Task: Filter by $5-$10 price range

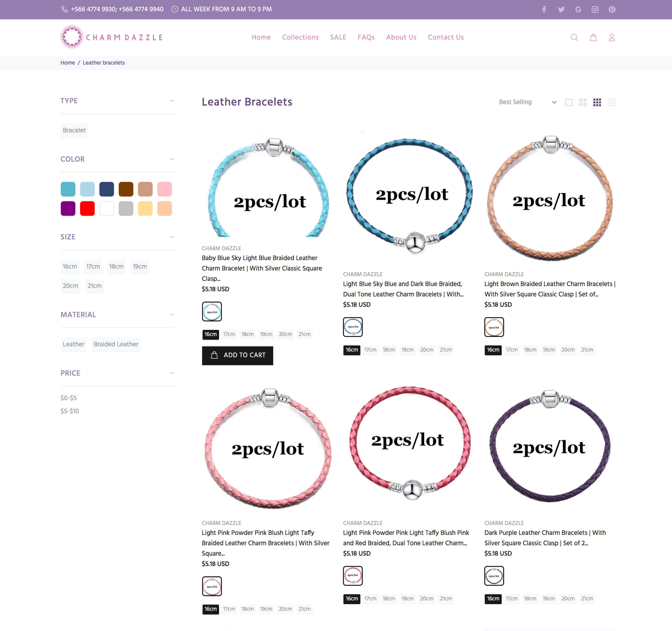Action: point(70,411)
